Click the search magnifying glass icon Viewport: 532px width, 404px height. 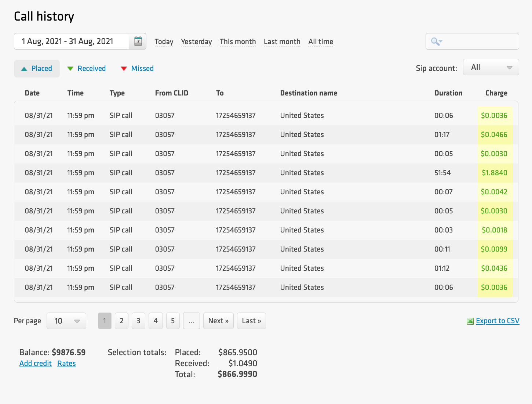435,41
